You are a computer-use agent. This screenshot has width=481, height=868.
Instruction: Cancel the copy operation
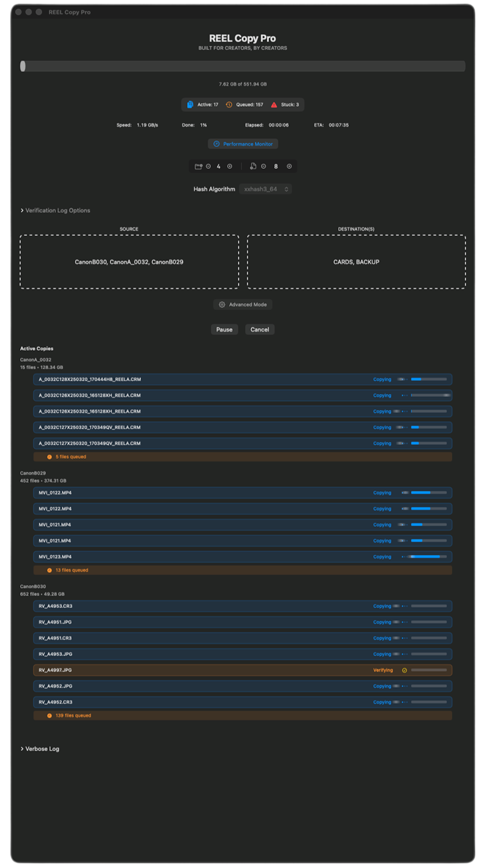(260, 330)
